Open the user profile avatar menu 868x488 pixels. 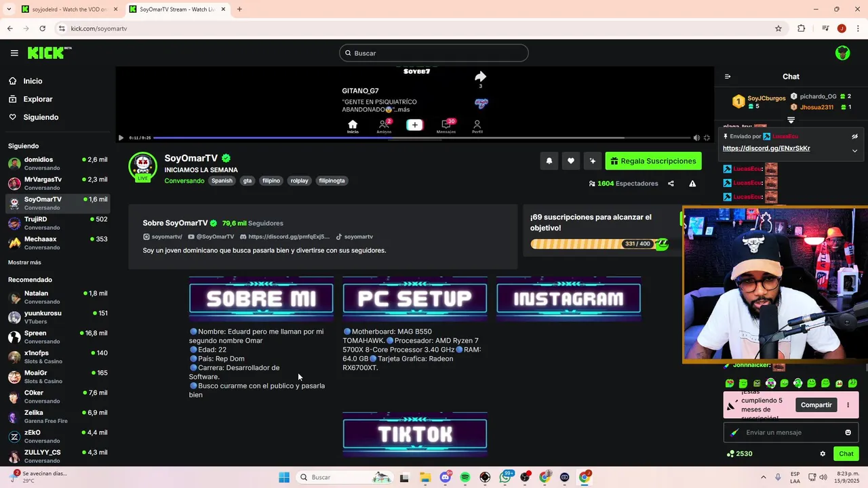tap(842, 53)
